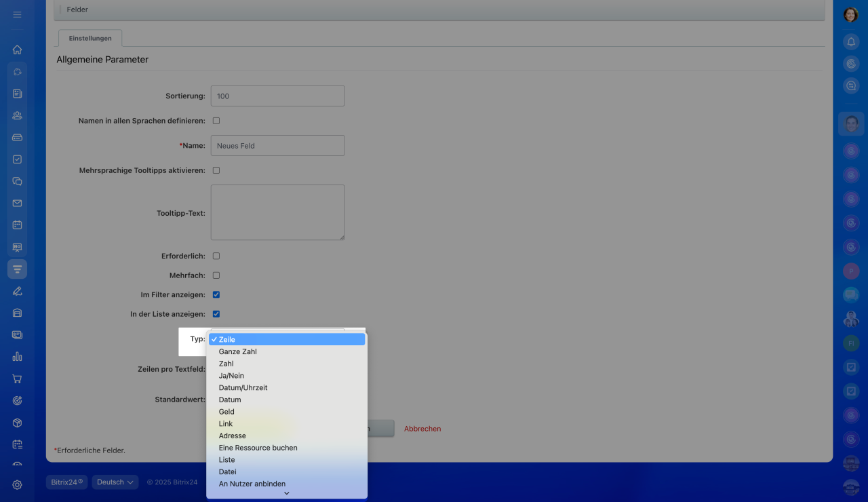868x502 pixels.
Task: Choose 'Eine Ressource buchen' option
Action: coord(287,448)
